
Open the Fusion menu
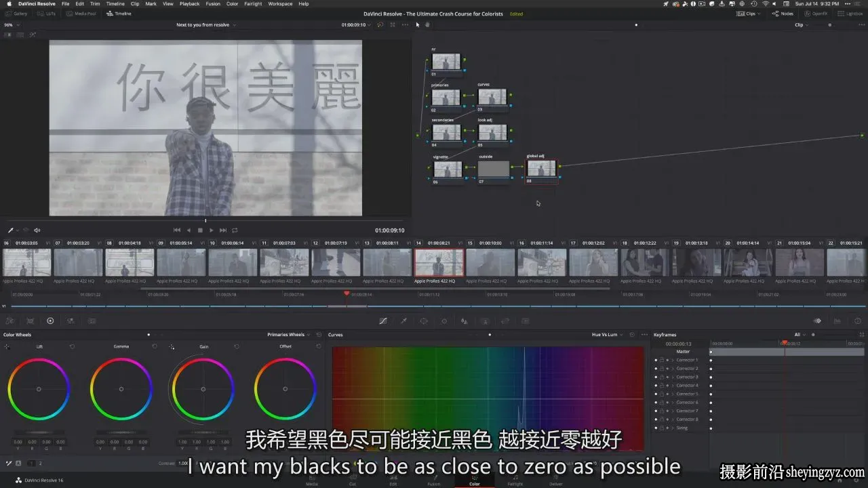click(x=213, y=3)
